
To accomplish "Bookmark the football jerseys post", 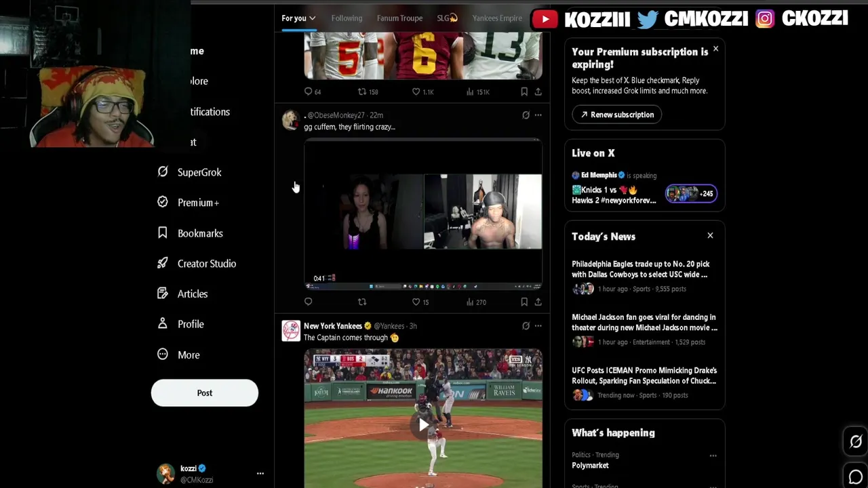I will 524,91.
